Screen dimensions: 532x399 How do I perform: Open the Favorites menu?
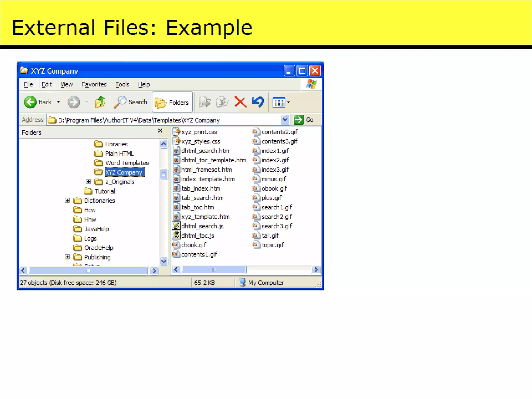tap(94, 84)
